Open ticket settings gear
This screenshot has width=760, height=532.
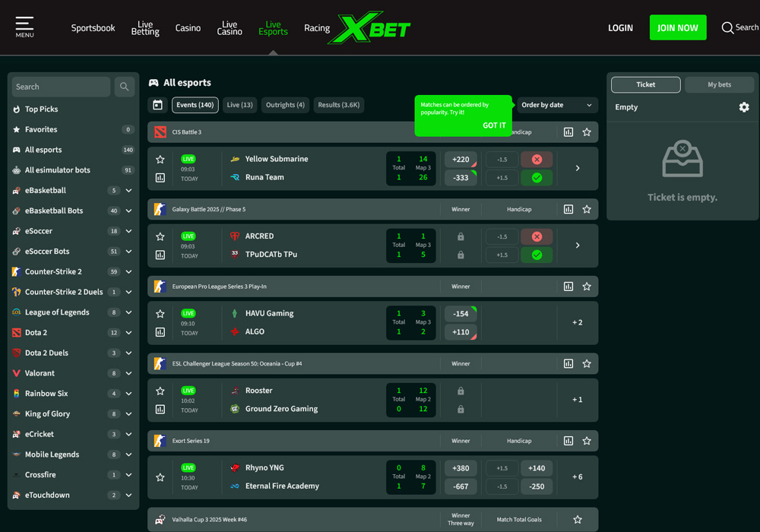(x=743, y=107)
